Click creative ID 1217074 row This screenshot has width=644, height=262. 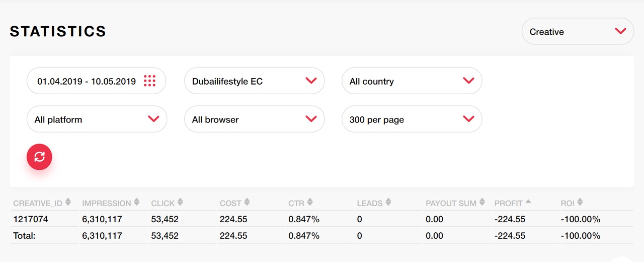coord(321,219)
